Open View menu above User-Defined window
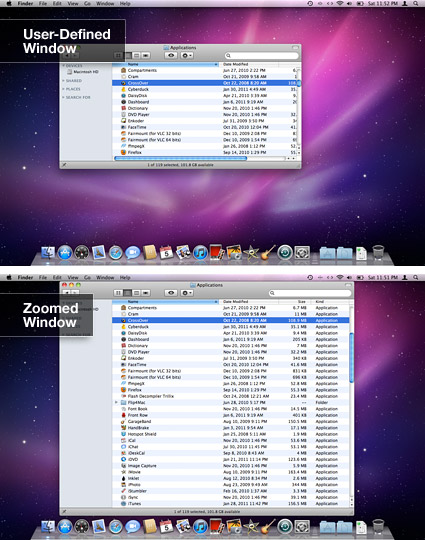Screen dimensions: 425x540 click(73, 3)
